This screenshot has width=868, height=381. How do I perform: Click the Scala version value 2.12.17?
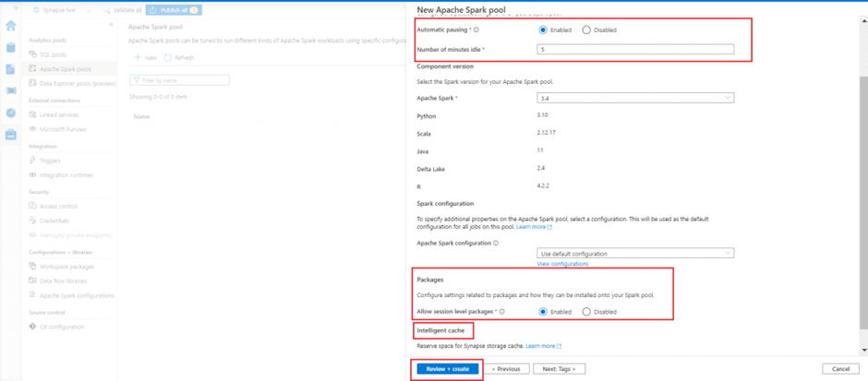click(545, 133)
